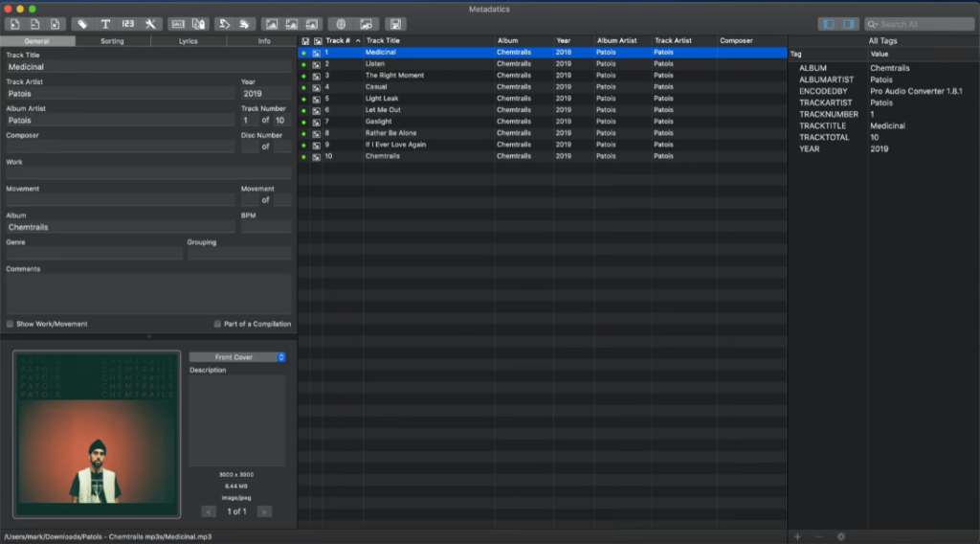Select the track row 'If I Ever Love Again'
This screenshot has width=980, height=544.
[543, 145]
